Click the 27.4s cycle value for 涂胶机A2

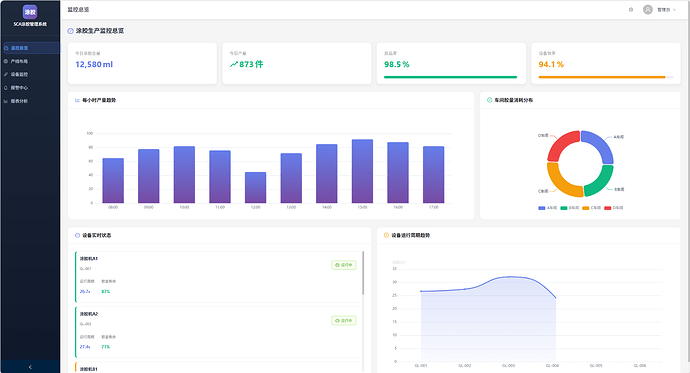tap(85, 347)
